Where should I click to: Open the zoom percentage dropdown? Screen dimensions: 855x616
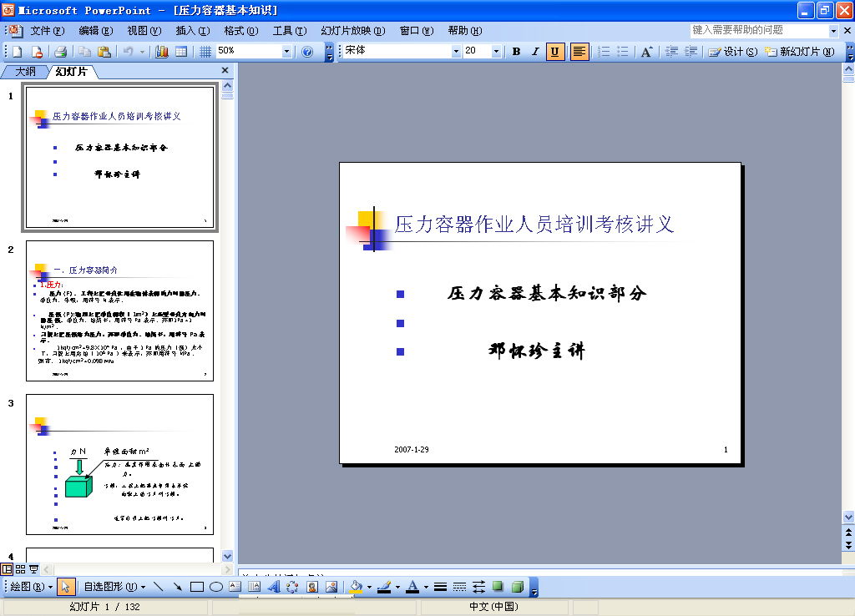(x=286, y=52)
